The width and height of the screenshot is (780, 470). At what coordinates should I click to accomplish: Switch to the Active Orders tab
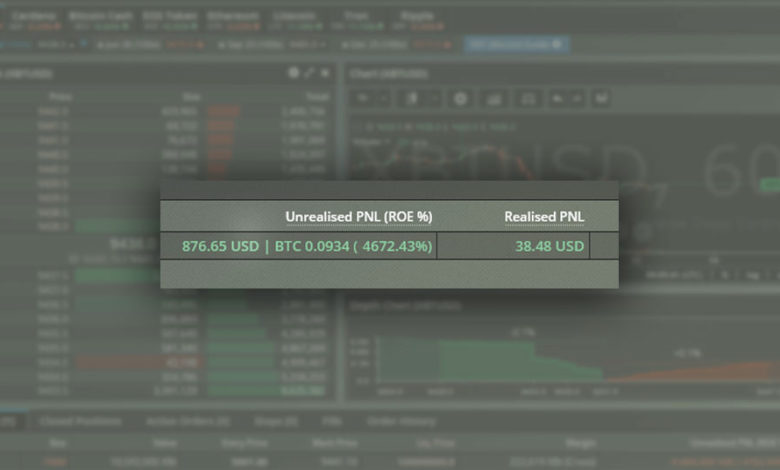188,421
